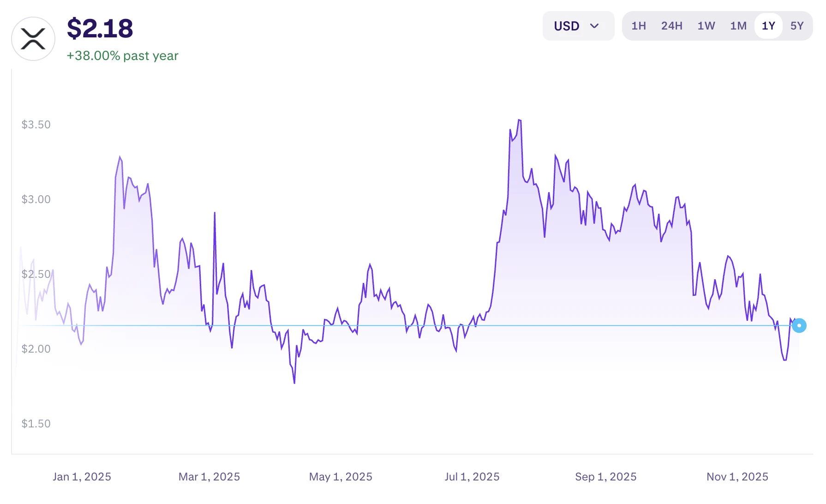
Task: Click the XRP currency logo icon
Action: [33, 38]
